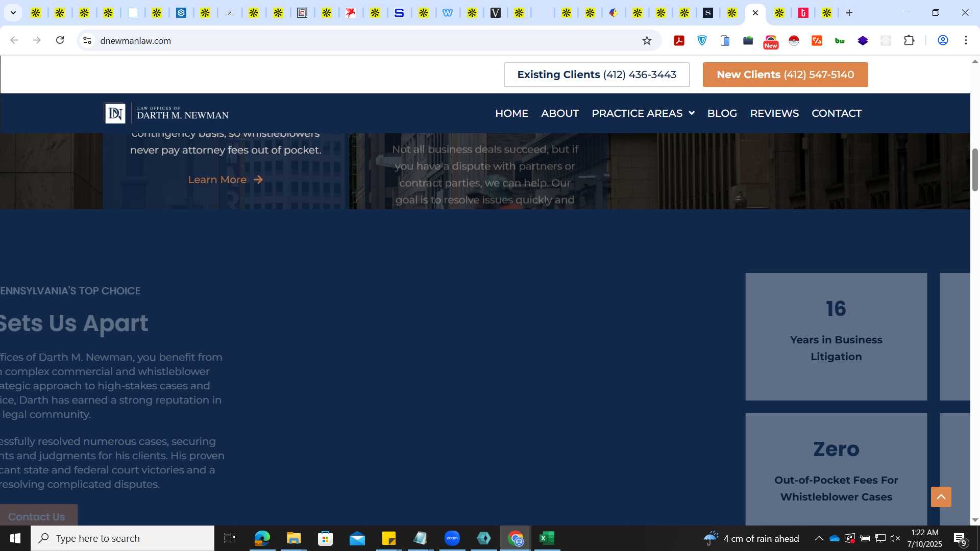Viewport: 980px width, 551px height.
Task: Launch Microsoft Edge from taskbar
Action: tap(262, 538)
